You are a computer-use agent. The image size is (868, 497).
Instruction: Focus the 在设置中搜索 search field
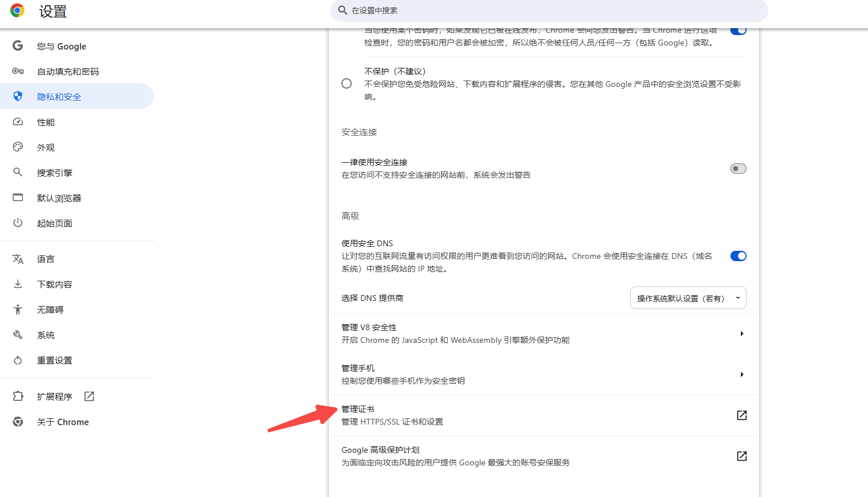click(x=549, y=10)
